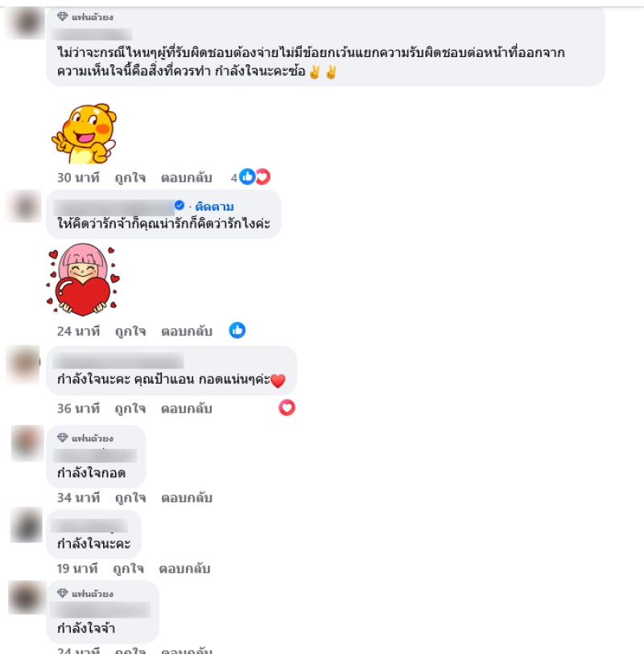Image resolution: width=644 pixels, height=654 pixels.
Task: Reply to the 19-minute กำลังใจนะคะ comment
Action: pos(184,569)
